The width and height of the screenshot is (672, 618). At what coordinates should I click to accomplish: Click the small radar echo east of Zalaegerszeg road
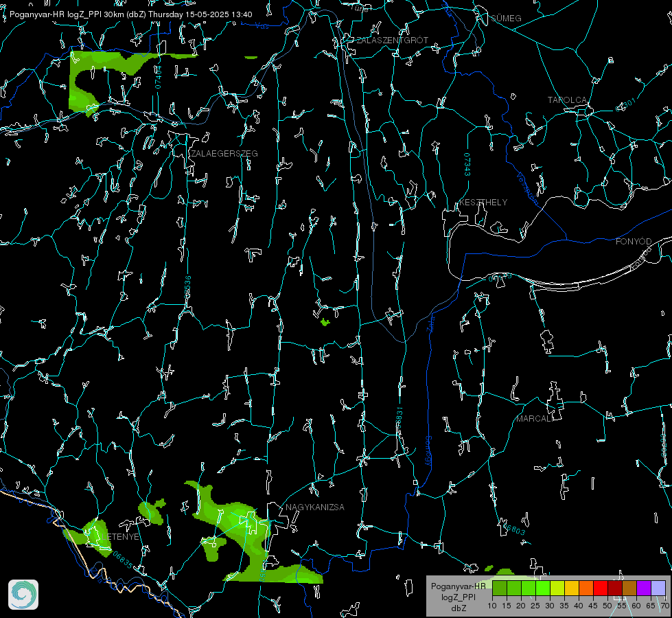click(325, 321)
